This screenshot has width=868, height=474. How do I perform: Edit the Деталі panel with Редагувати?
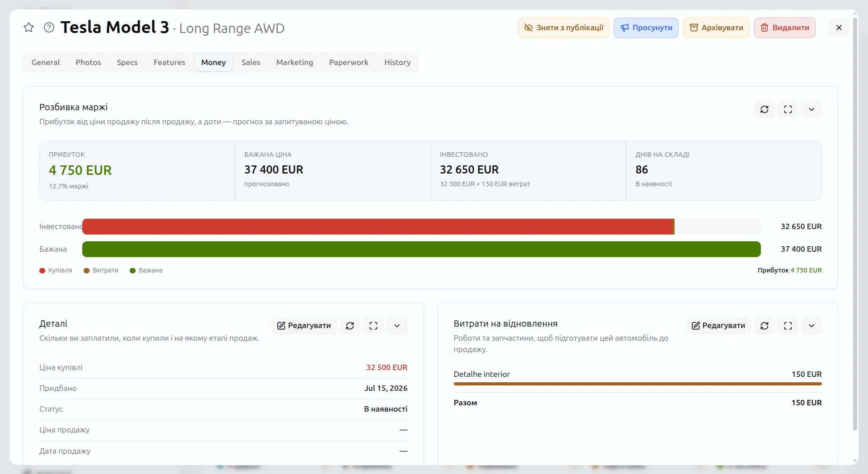(x=304, y=326)
